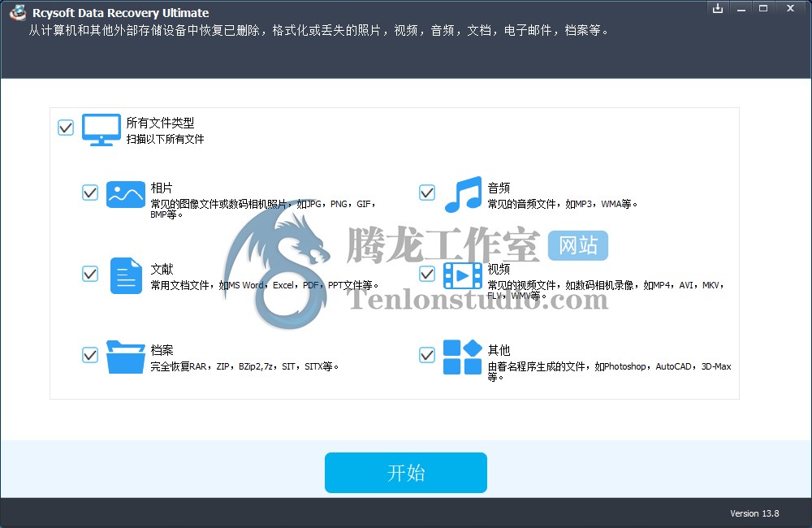Screen dimensions: 812x528
Task: Toggle the 视频 checkbox
Action: (427, 274)
